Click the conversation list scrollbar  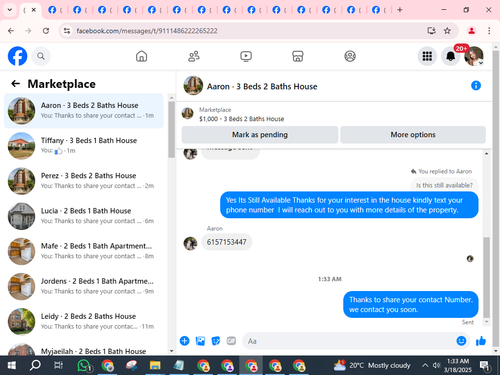click(x=172, y=130)
